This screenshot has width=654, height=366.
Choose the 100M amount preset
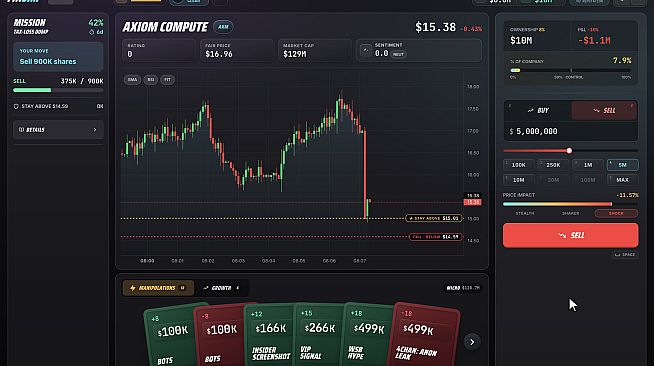(588, 180)
